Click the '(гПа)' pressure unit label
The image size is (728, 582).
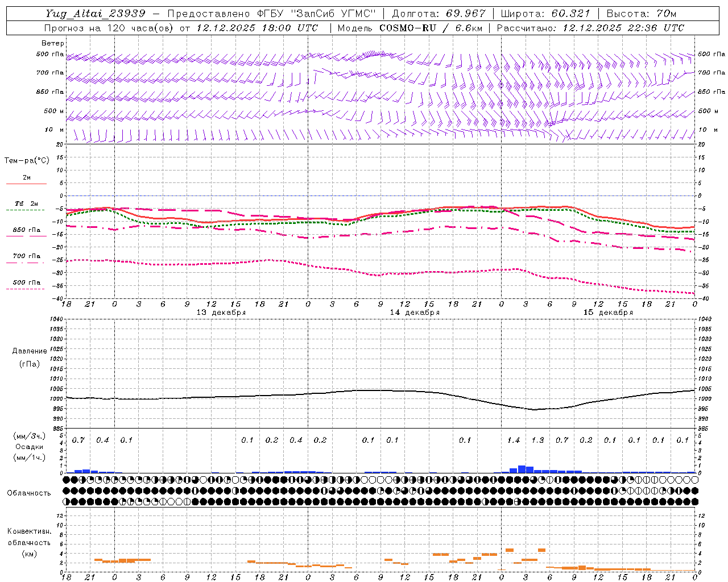(x=30, y=364)
